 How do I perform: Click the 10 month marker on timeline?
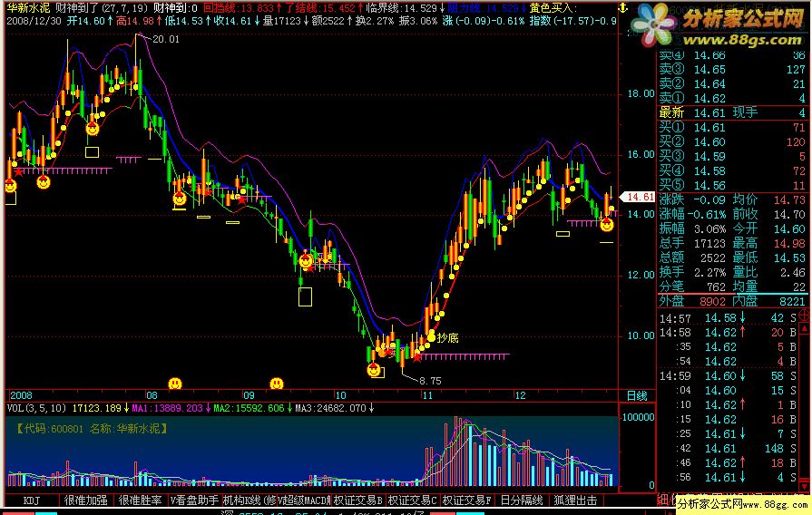click(x=340, y=395)
